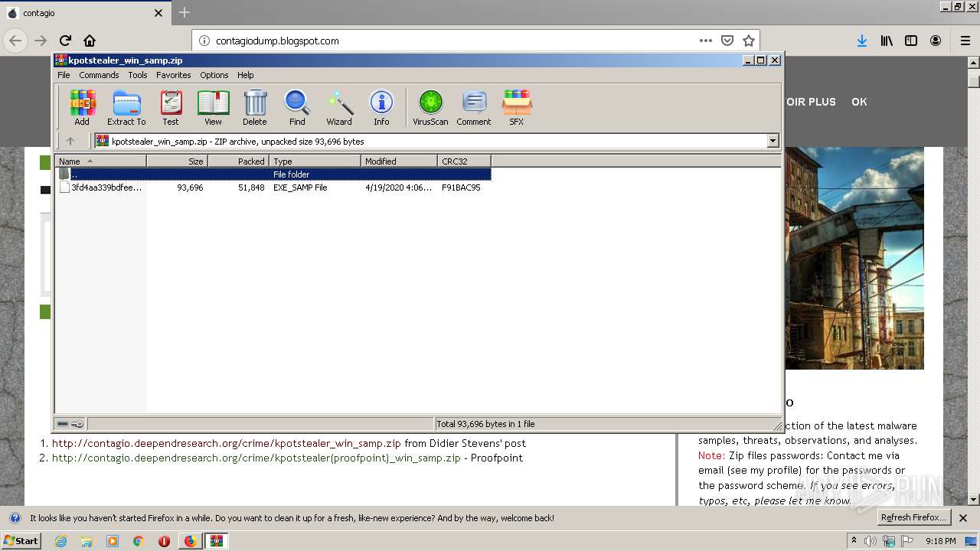Launch Internet Explorer from taskbar
The width and height of the screenshot is (980, 551).
[60, 541]
